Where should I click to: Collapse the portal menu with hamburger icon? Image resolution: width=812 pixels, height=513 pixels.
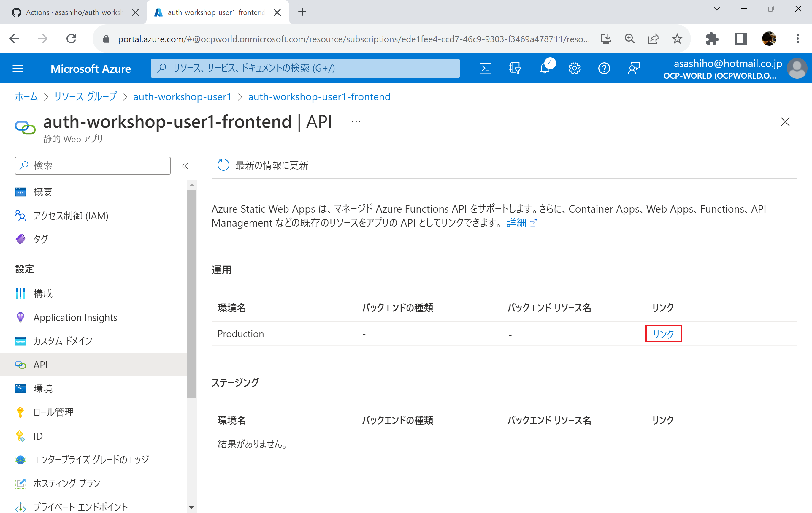(x=18, y=68)
